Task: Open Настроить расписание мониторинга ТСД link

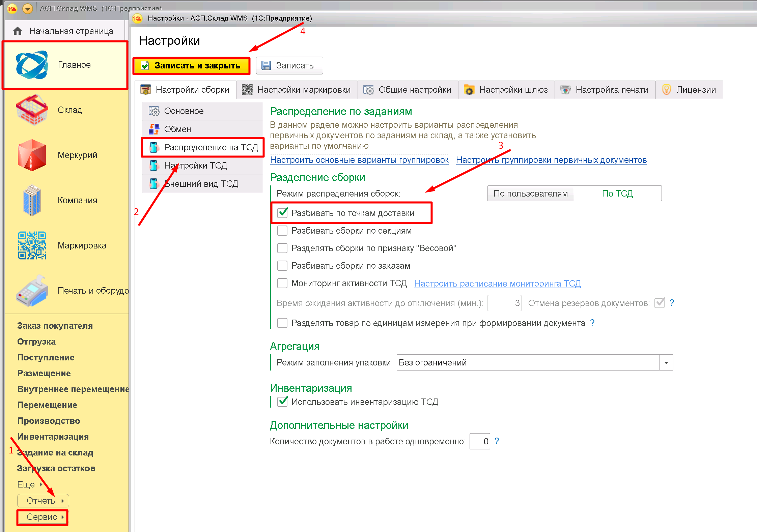Action: click(x=498, y=284)
